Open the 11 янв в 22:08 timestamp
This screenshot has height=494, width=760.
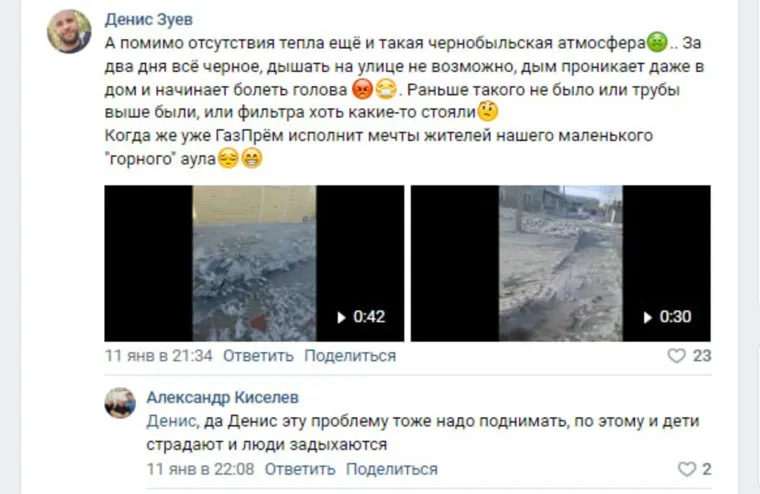click(x=201, y=469)
